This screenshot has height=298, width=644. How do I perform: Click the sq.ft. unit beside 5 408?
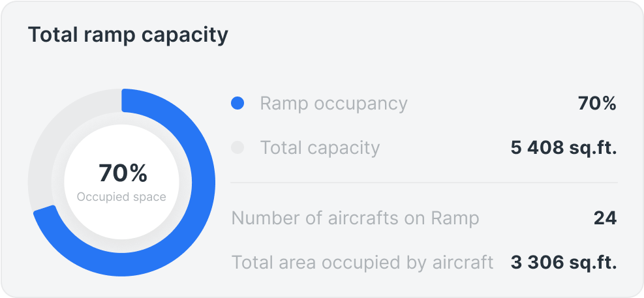(594, 147)
